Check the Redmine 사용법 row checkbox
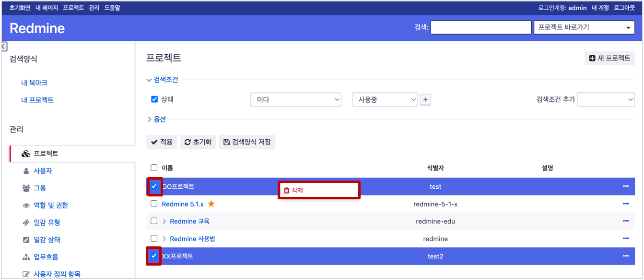 point(154,238)
